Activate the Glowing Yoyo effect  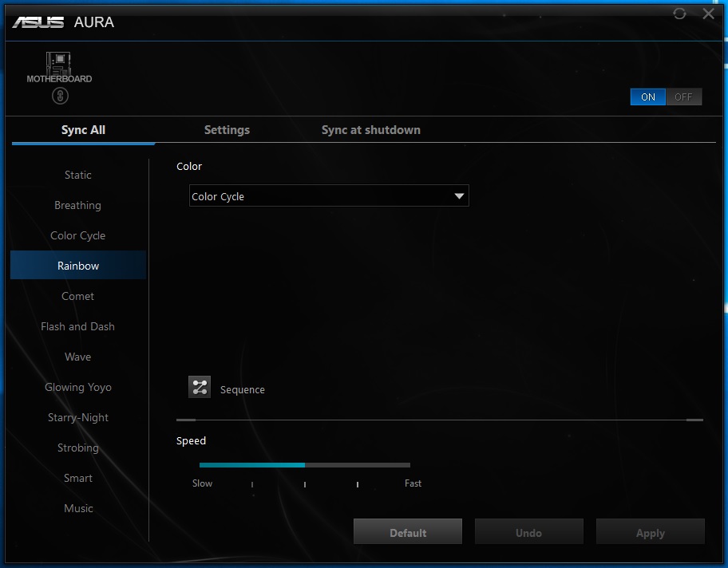coord(78,387)
